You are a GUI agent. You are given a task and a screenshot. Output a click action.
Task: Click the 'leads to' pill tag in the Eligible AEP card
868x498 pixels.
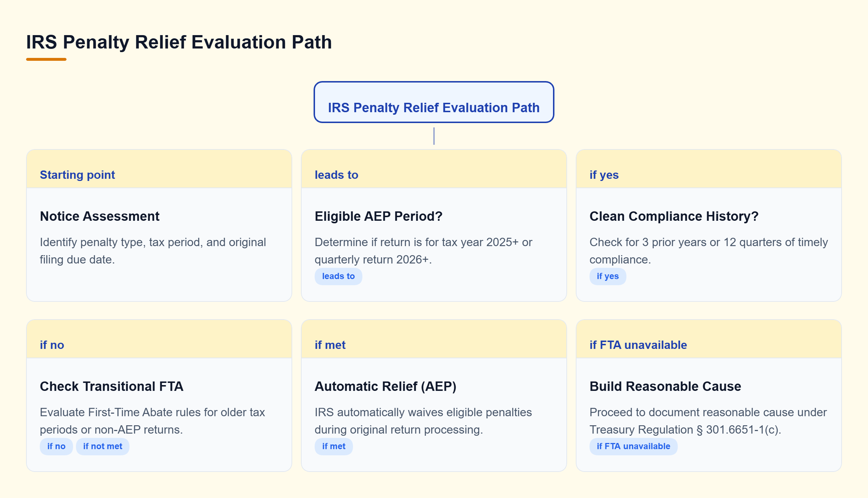tap(339, 276)
